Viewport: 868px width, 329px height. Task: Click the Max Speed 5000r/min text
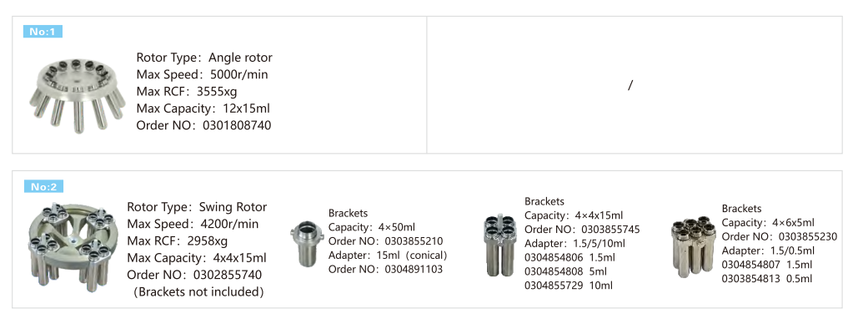click(202, 74)
